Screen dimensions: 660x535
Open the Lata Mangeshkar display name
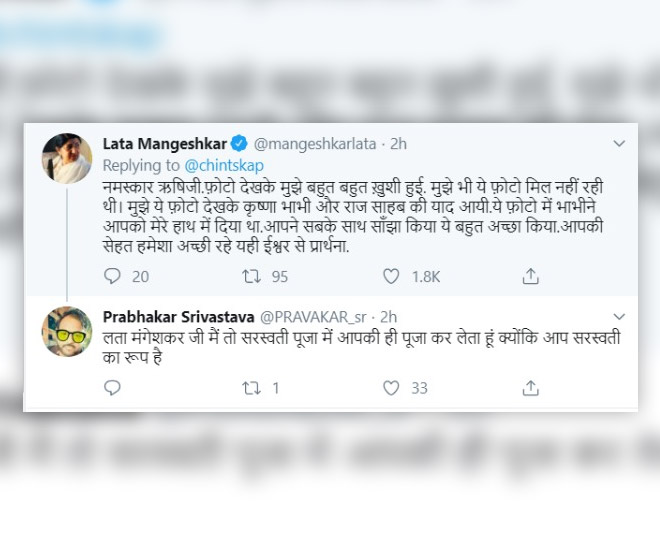165,144
